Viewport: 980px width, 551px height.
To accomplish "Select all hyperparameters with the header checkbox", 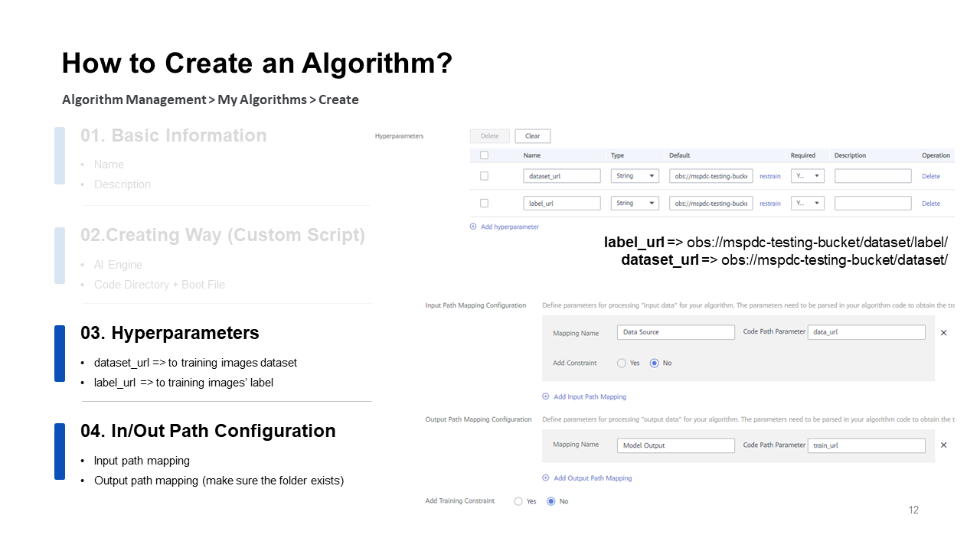I will click(484, 155).
